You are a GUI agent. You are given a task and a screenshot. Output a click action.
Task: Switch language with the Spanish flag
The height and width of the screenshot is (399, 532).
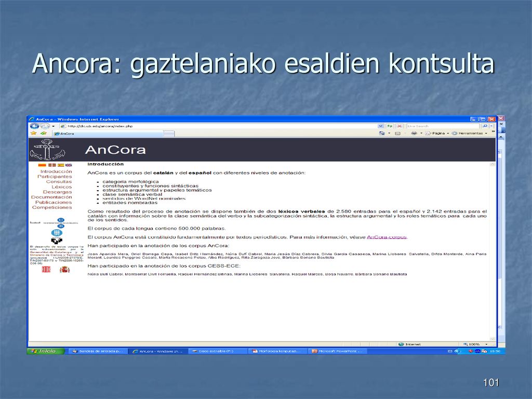point(61,165)
